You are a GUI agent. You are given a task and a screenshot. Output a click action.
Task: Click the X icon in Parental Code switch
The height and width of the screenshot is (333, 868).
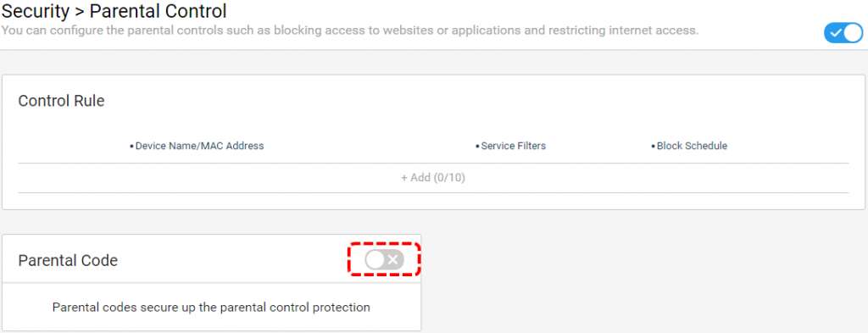[x=393, y=259]
